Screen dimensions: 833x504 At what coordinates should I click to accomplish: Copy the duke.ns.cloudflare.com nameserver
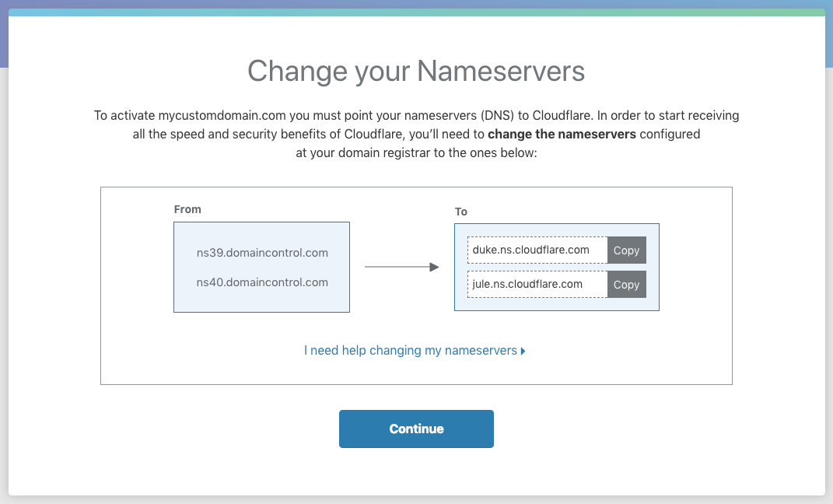coord(626,250)
